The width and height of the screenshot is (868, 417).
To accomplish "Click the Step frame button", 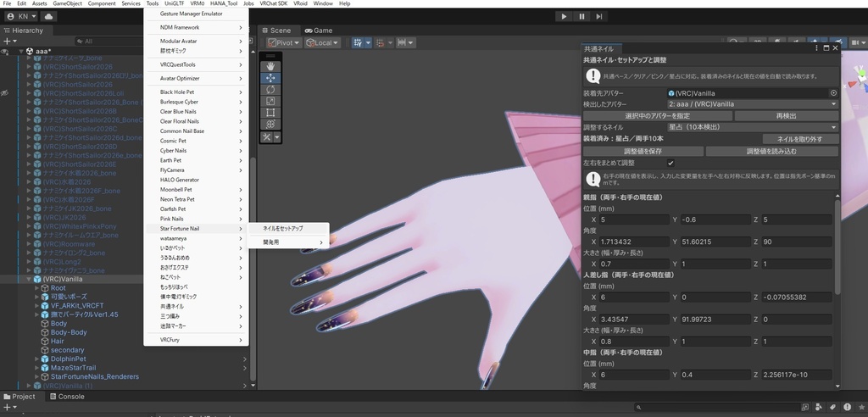I will pos(599,17).
